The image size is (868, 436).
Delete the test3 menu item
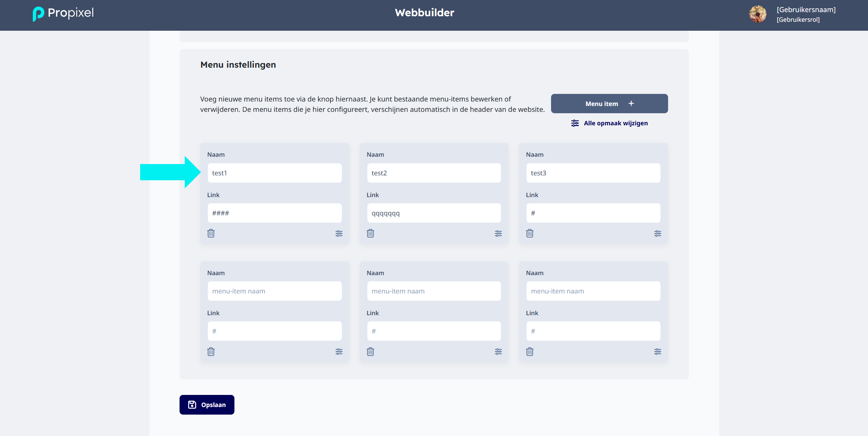pos(530,233)
